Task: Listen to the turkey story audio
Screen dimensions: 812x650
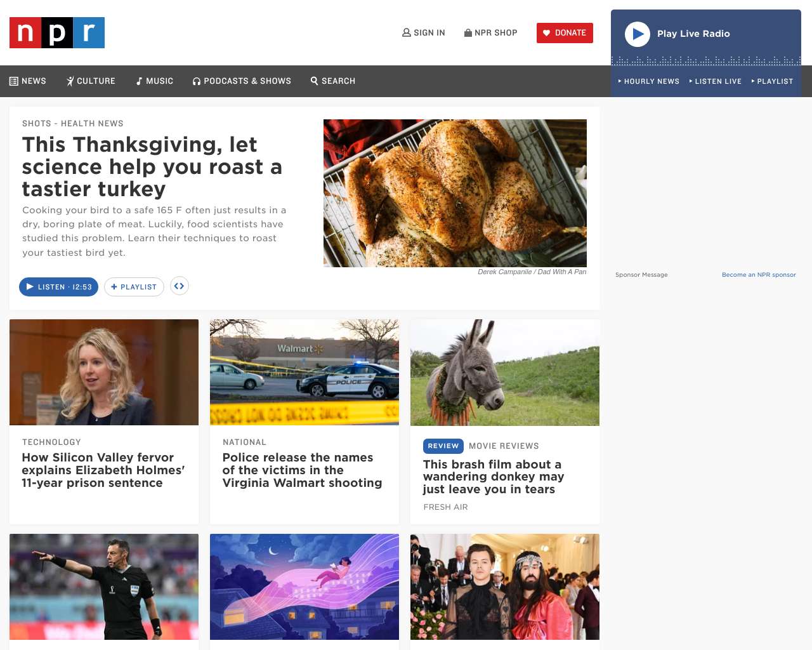Action: (58, 287)
